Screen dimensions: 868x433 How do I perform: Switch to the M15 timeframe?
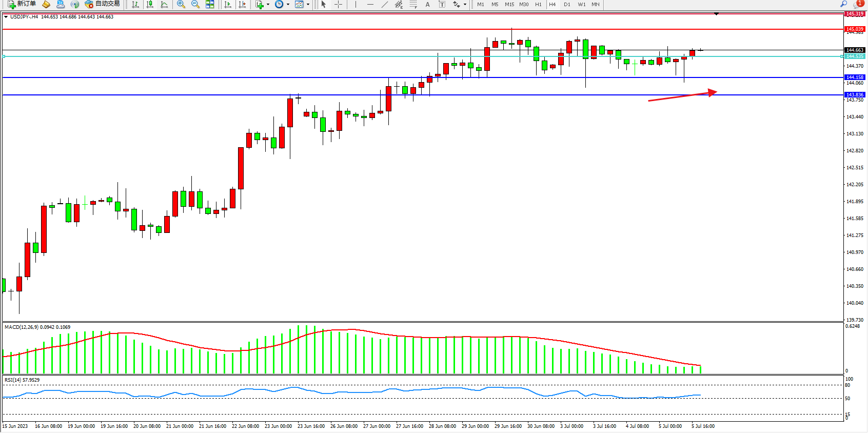point(509,5)
